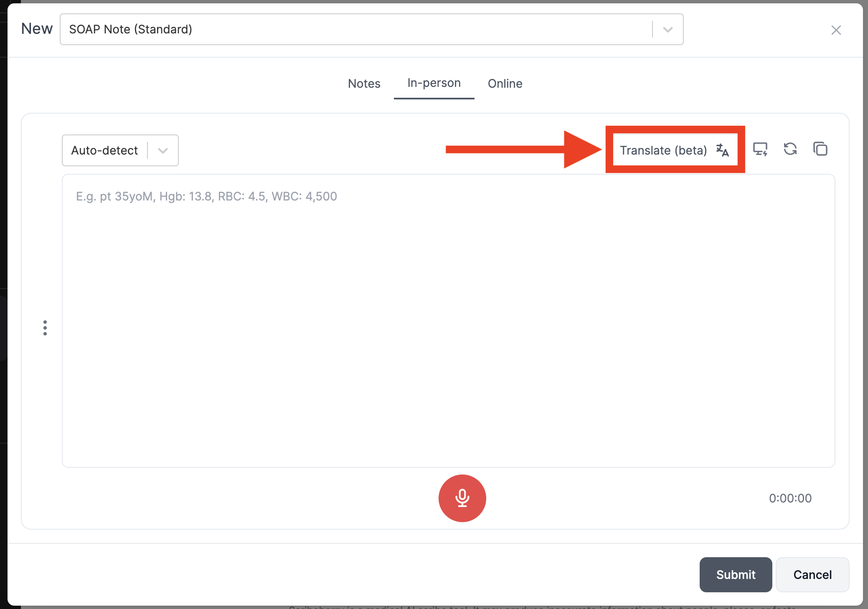Click the 0:00:00 recording timer
This screenshot has height=609, width=868.
pyautogui.click(x=790, y=498)
